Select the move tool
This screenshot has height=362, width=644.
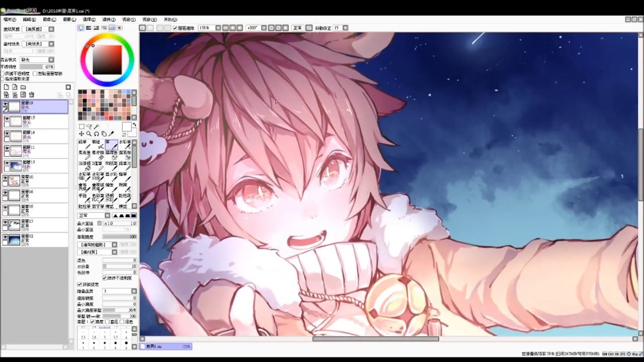(x=82, y=134)
